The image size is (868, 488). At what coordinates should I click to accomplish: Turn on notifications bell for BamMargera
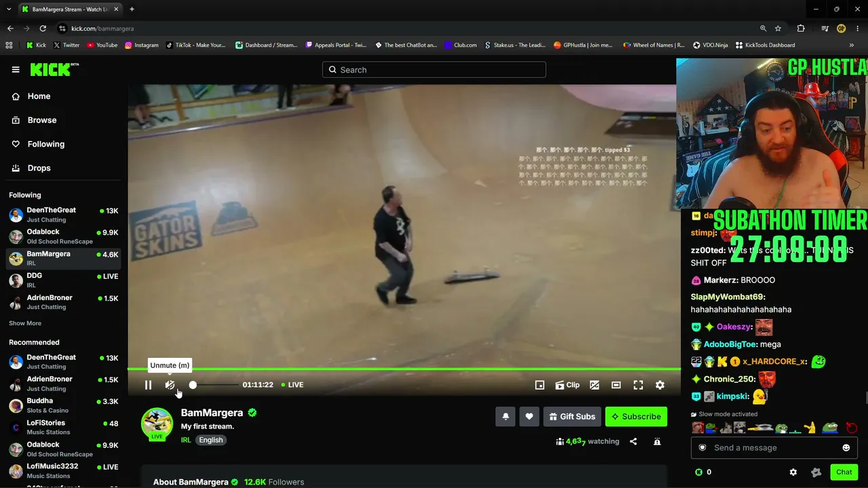click(x=505, y=417)
